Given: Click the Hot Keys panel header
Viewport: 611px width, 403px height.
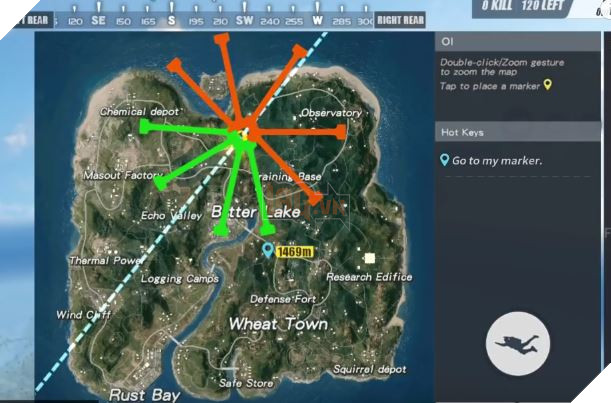Looking at the screenshot, I should pyautogui.click(x=518, y=132).
